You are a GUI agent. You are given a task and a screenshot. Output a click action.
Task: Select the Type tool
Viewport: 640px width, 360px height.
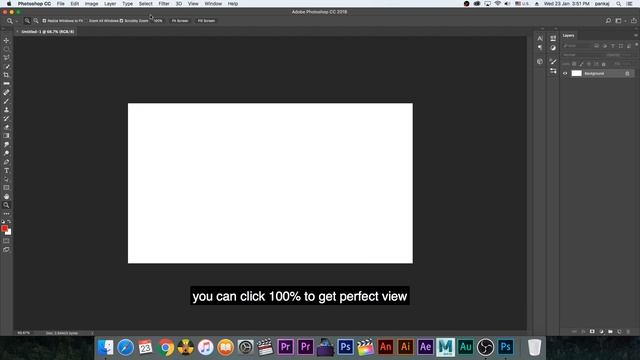point(6,171)
